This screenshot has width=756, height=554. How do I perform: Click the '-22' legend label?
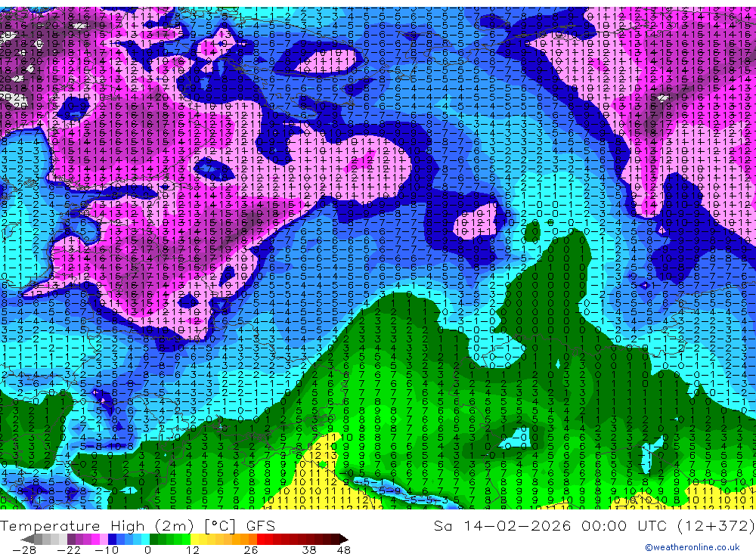pyautogui.click(x=69, y=550)
